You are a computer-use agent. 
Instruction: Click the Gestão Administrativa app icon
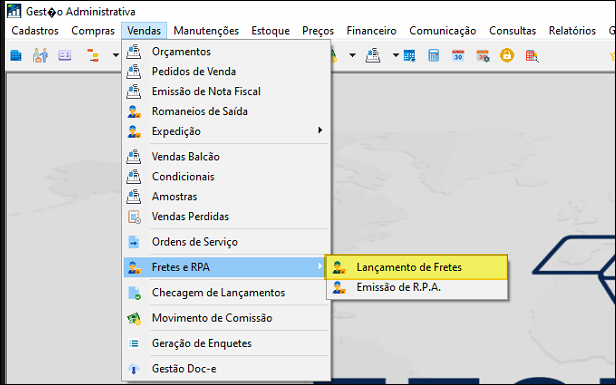click(14, 11)
